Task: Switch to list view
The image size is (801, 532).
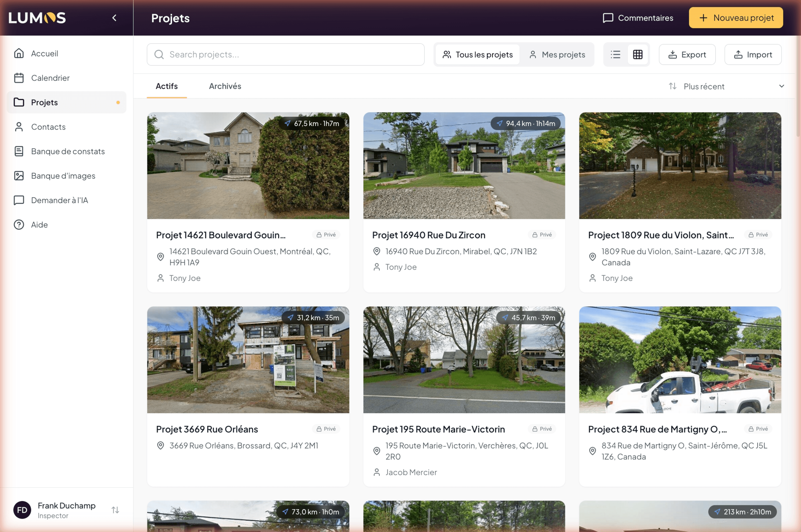Action: (x=615, y=55)
